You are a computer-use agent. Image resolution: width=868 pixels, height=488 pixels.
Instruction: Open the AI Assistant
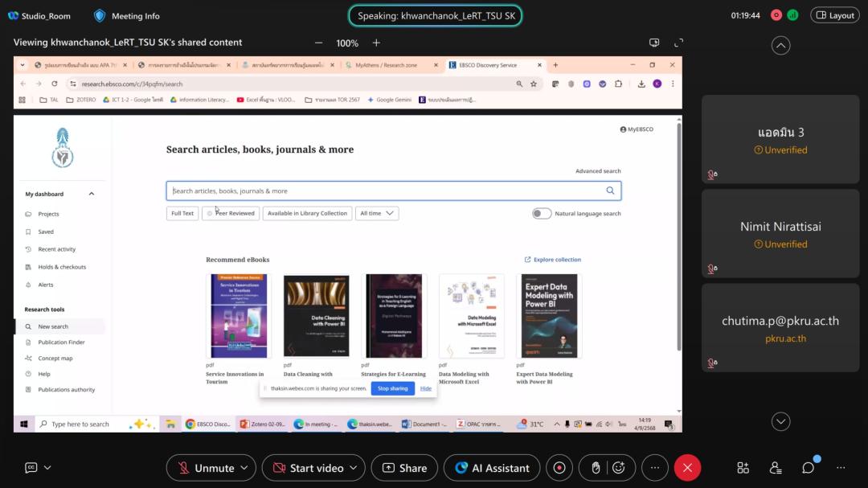pos(492,468)
